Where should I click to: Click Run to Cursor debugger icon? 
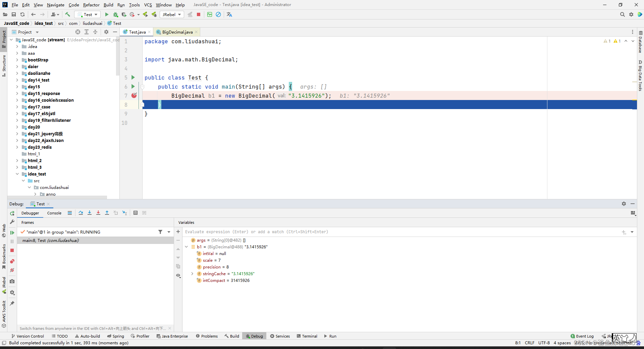(x=124, y=213)
